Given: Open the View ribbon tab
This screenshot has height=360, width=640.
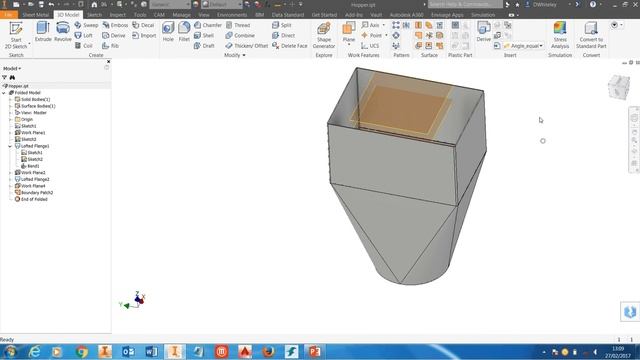Looking at the screenshot, I should click(204, 15).
